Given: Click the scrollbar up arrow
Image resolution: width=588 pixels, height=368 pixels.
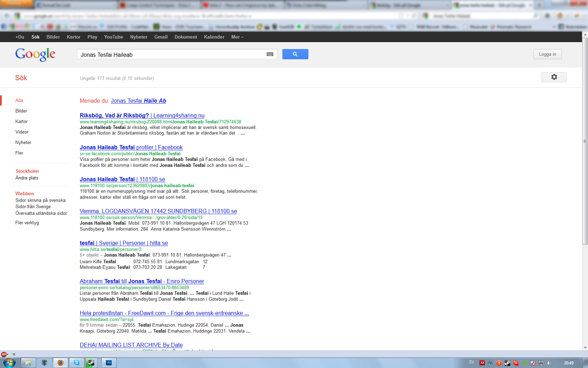Looking at the screenshot, I should [x=585, y=35].
